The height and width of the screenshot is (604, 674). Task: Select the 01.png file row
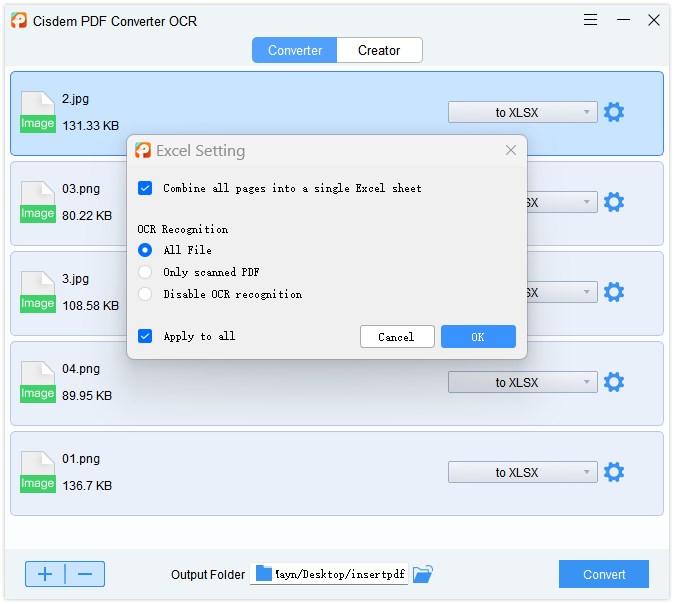[337, 473]
